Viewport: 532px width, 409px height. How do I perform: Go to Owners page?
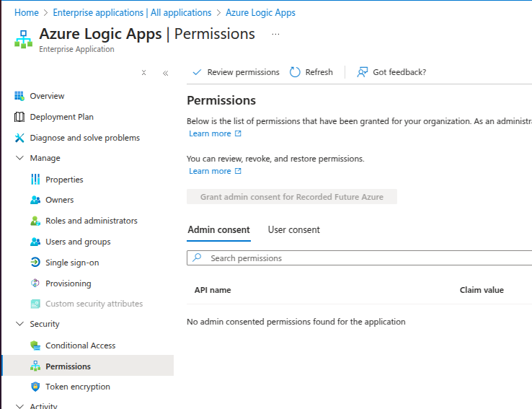[x=59, y=200]
